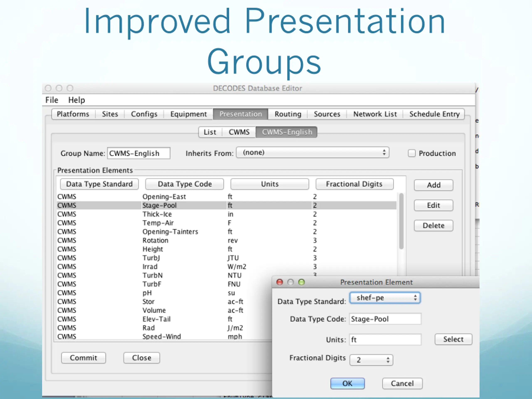
Task: Click the Group Name input field
Action: (139, 153)
